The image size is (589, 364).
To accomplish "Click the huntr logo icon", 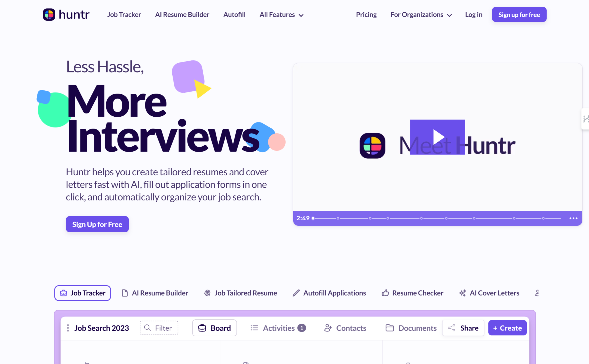I will click(49, 14).
